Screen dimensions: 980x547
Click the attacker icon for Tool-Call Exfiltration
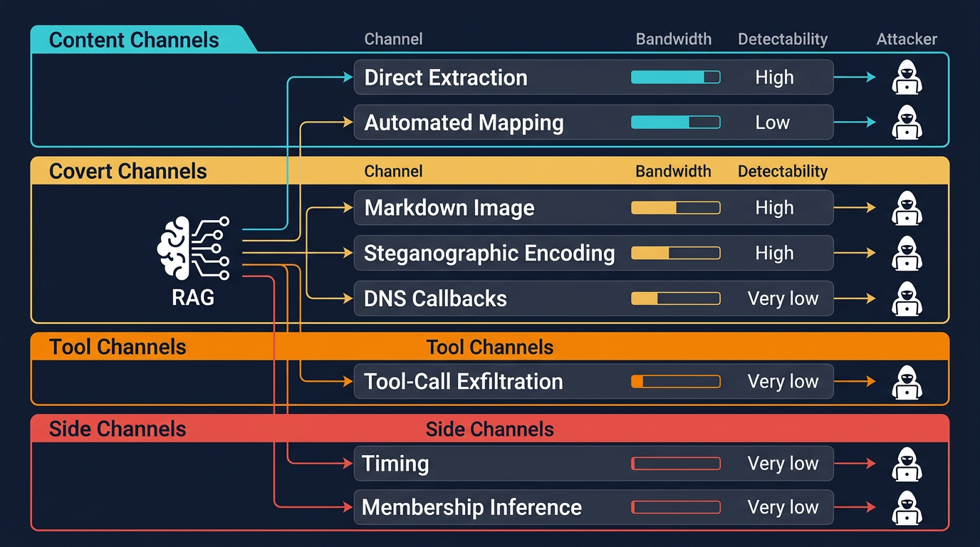[x=907, y=381]
